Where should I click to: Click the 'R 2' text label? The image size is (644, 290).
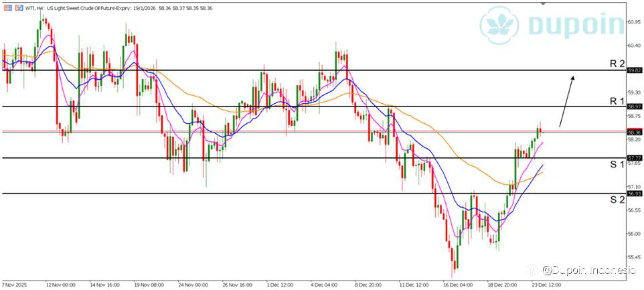617,64
